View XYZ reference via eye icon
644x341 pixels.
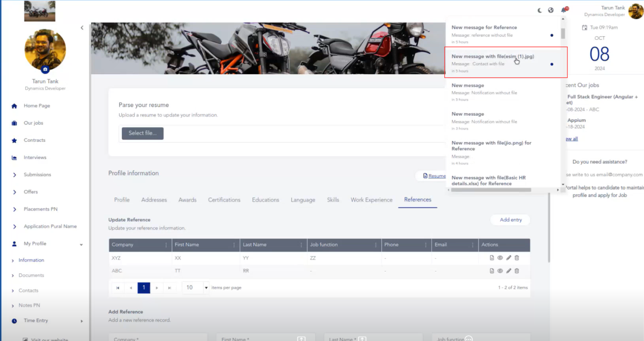[x=500, y=258]
